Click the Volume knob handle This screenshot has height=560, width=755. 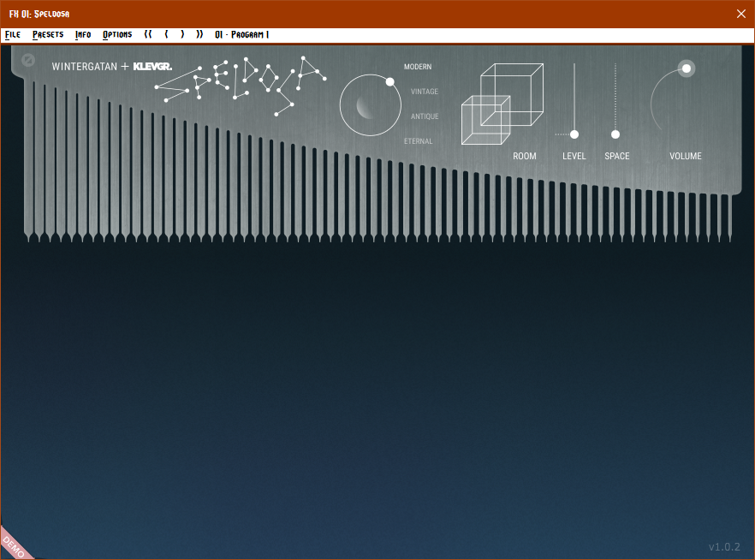[687, 69]
